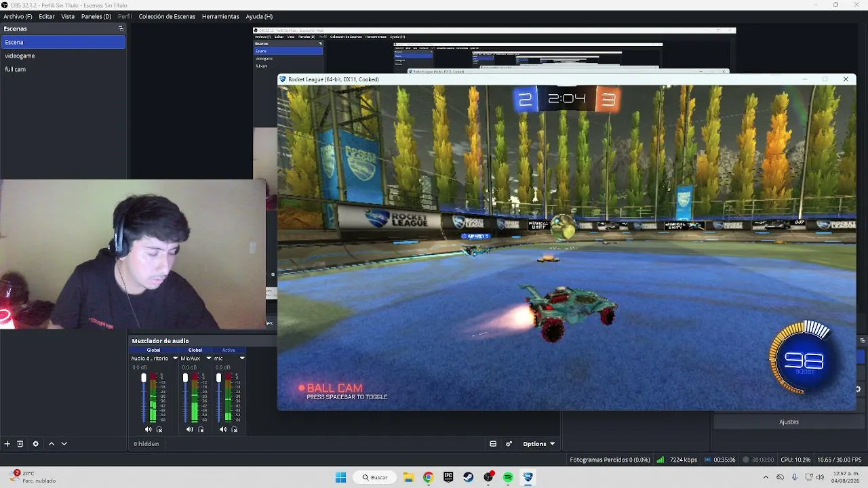Click the Buscar taskbar search box

click(x=375, y=477)
